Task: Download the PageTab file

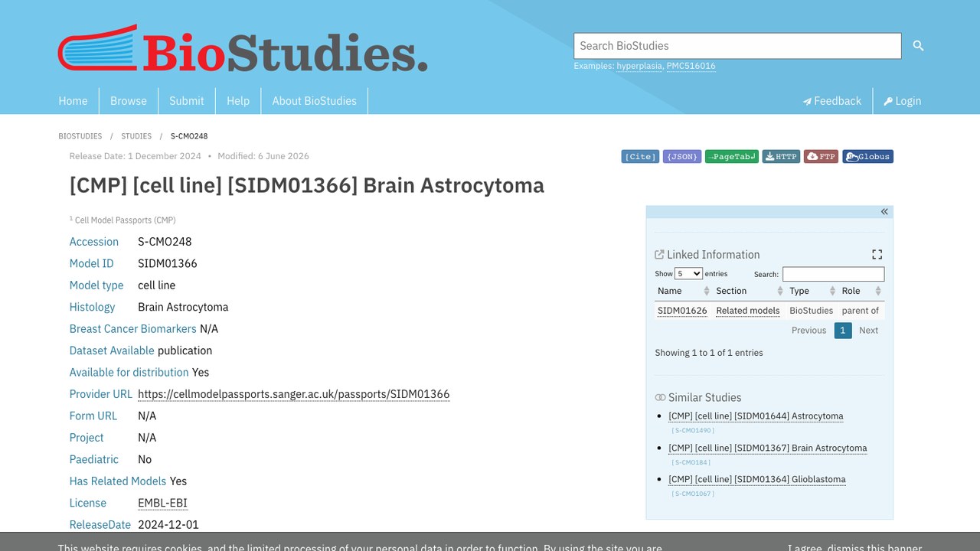Action: (732, 157)
